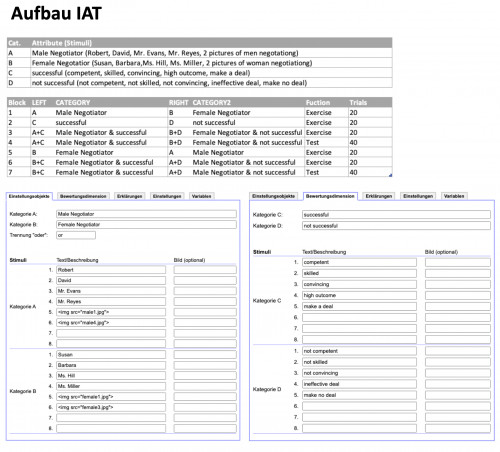Edit stimulus field 'not convincing'
Viewport: 500px width, 452px height.
pos(359,373)
